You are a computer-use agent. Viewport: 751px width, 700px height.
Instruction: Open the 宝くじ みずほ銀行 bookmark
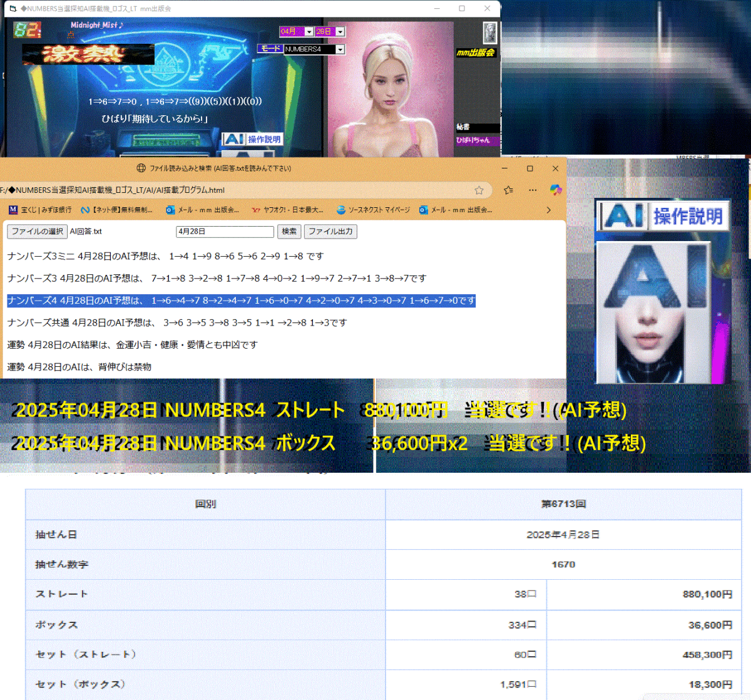pos(40,210)
